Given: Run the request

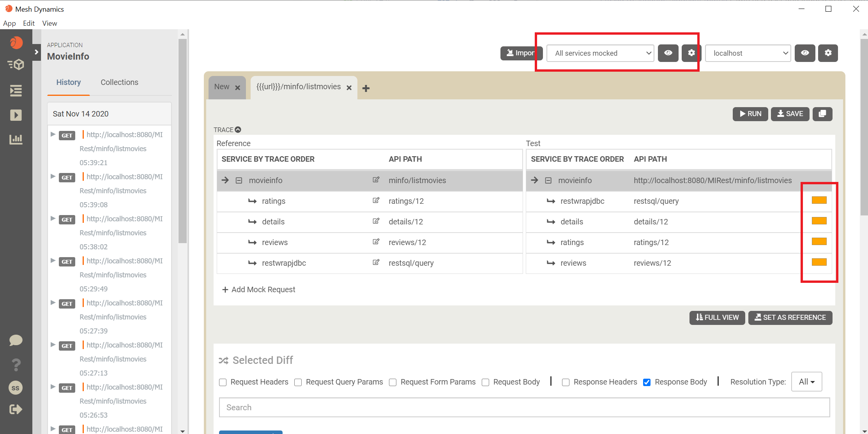Looking at the screenshot, I should [750, 114].
